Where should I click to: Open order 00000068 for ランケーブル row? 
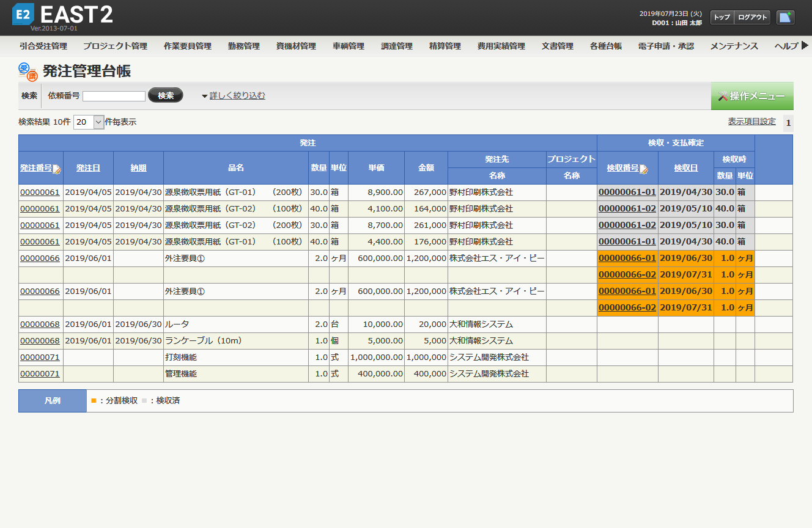tap(40, 340)
